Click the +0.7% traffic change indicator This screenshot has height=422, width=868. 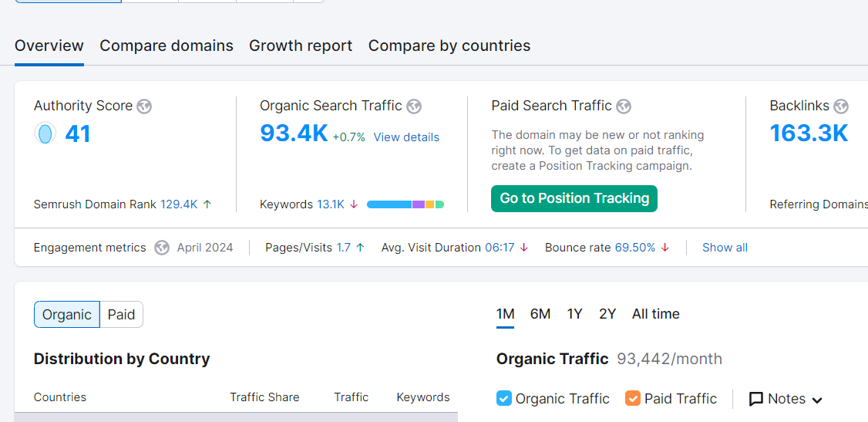coord(348,137)
